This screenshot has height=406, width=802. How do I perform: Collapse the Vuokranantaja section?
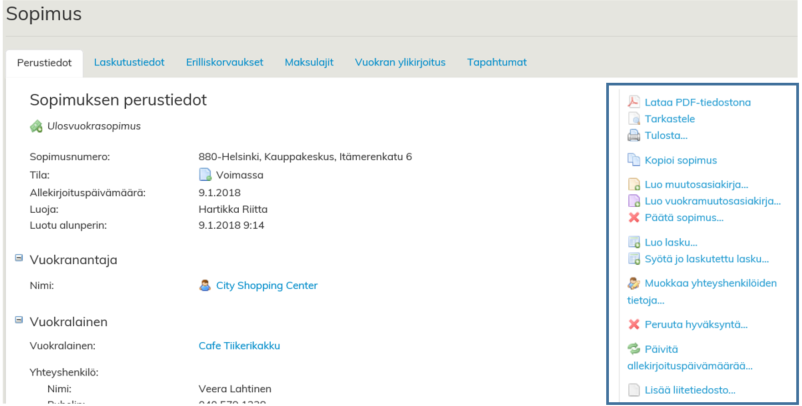19,259
